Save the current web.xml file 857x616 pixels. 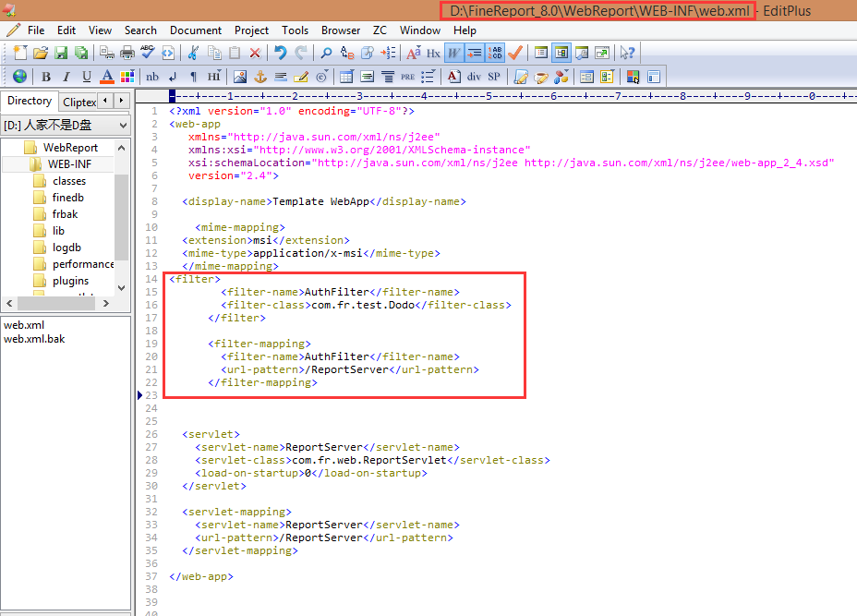[61, 53]
